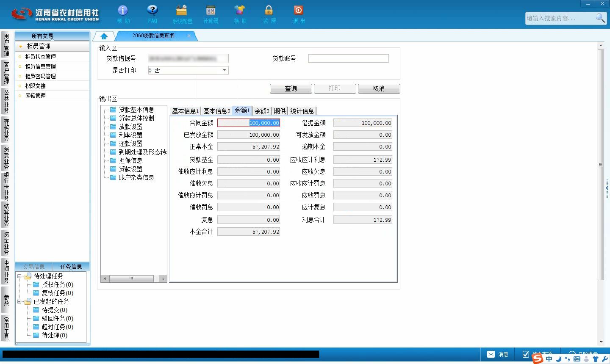The height and width of the screenshot is (364, 610).
Task: Collapse the 柜员管理 section
Action: coord(21,47)
